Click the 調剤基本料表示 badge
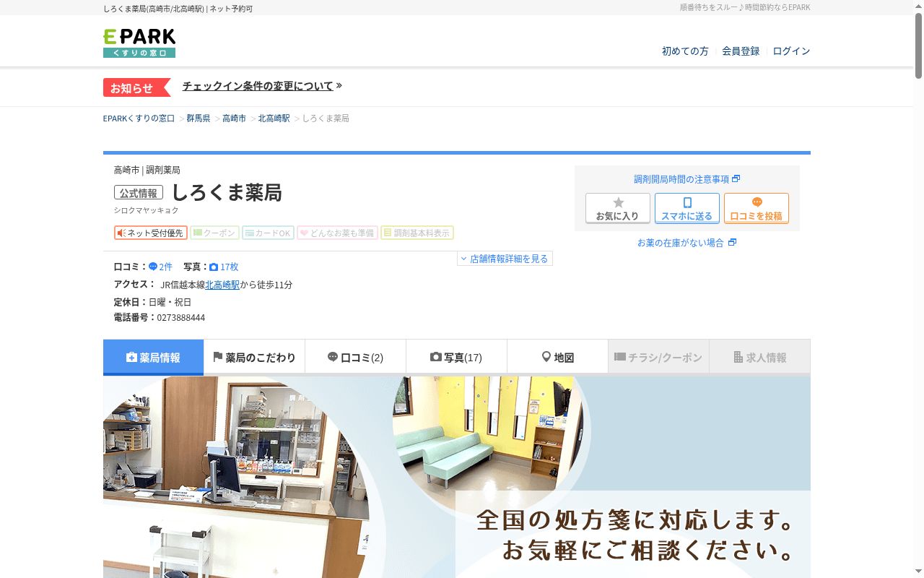This screenshot has height=578, width=924. 417,233
